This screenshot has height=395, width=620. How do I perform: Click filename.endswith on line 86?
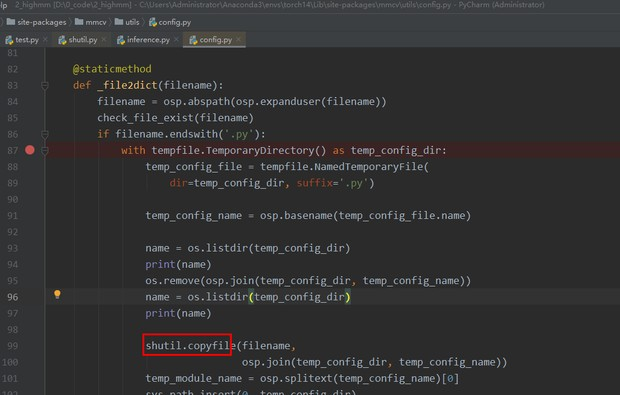[166, 134]
